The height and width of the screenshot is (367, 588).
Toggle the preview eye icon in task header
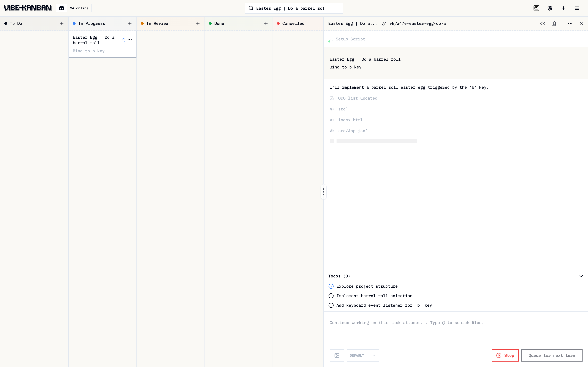[543, 24]
